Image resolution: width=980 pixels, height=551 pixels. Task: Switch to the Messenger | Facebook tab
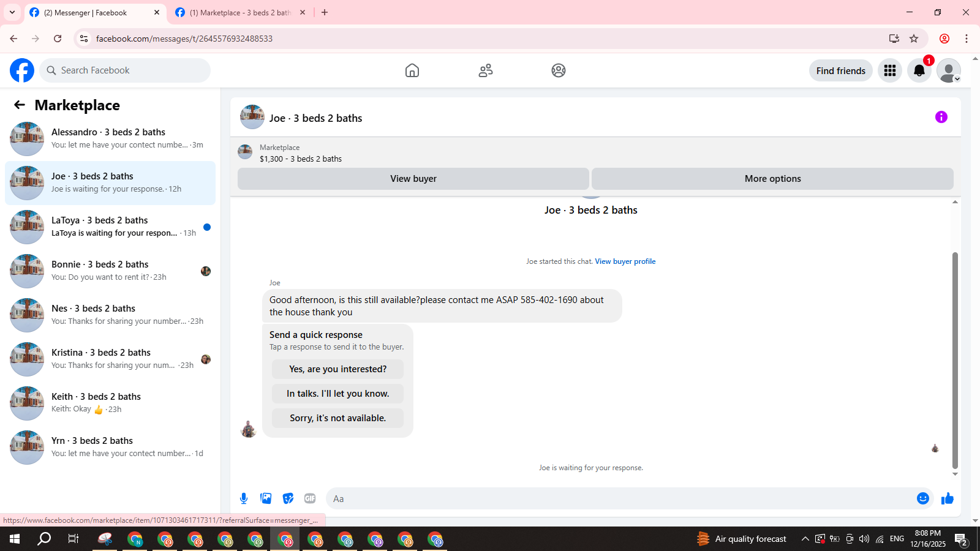(95, 12)
